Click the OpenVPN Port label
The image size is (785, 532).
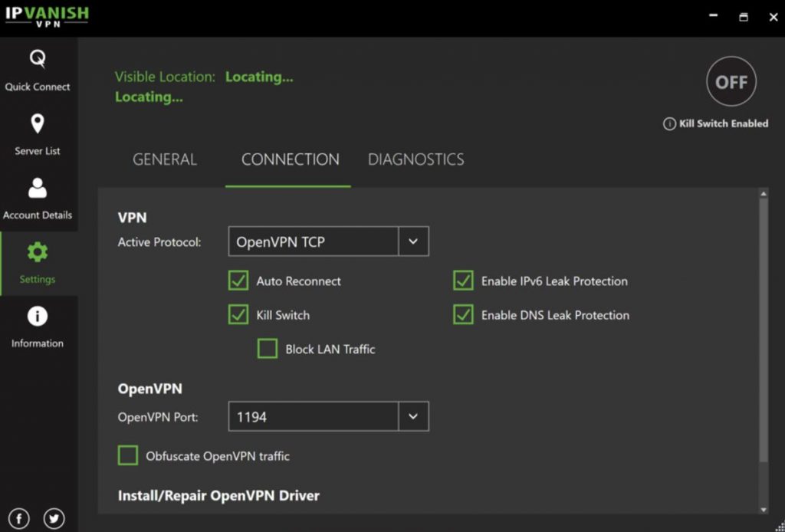(158, 417)
